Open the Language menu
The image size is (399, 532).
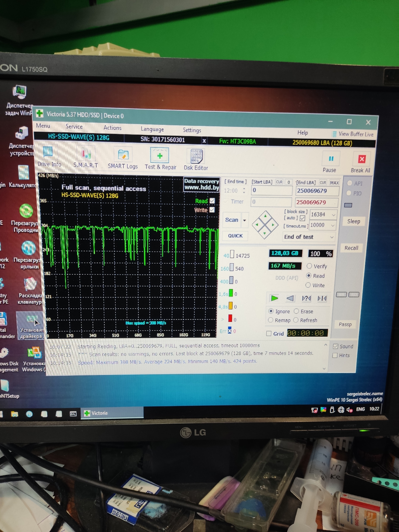(x=152, y=129)
